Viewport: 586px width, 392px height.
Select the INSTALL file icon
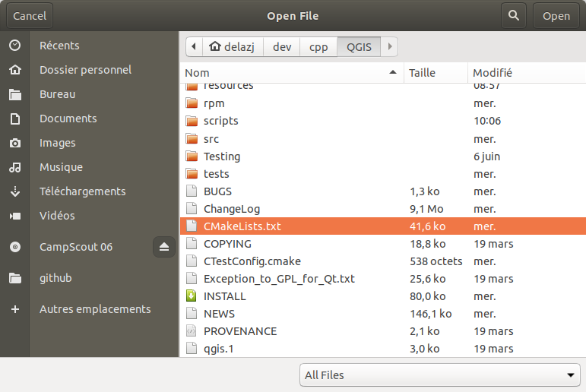(x=192, y=296)
